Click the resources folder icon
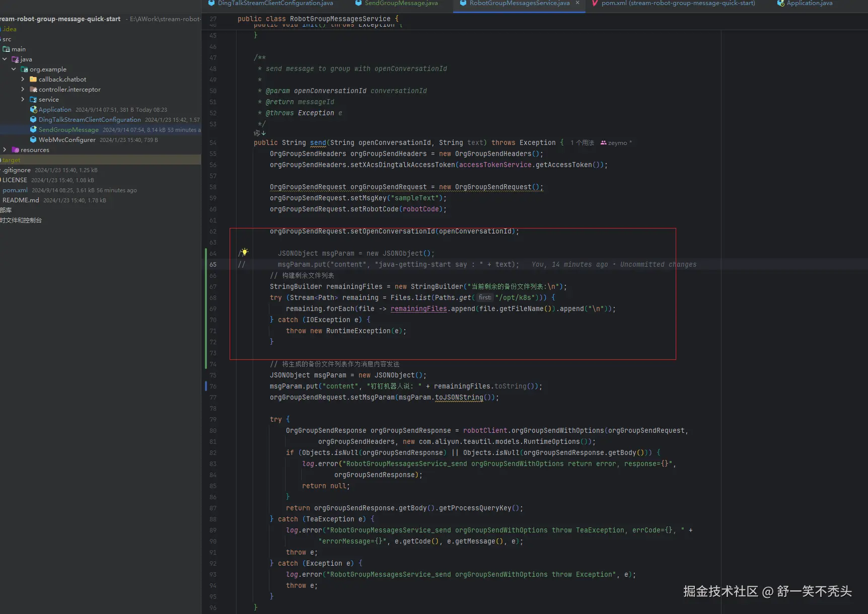The height and width of the screenshot is (614, 868). [16, 150]
